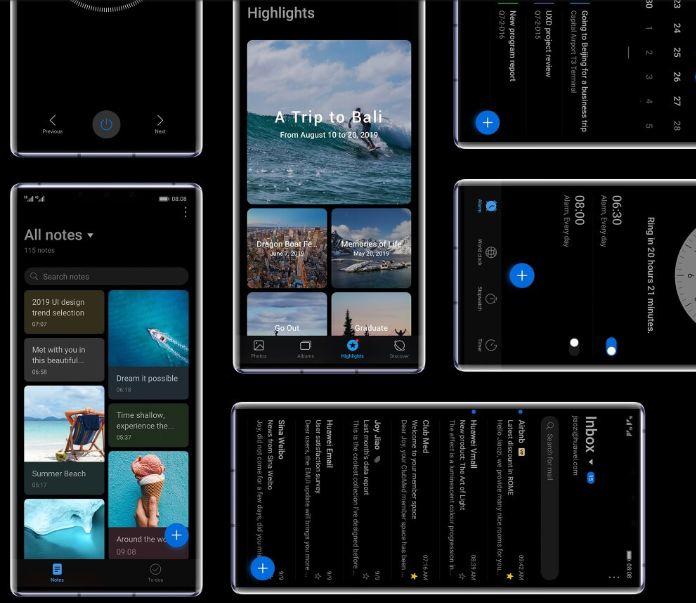Switch to Photos tab in Gallery

[x=259, y=349]
